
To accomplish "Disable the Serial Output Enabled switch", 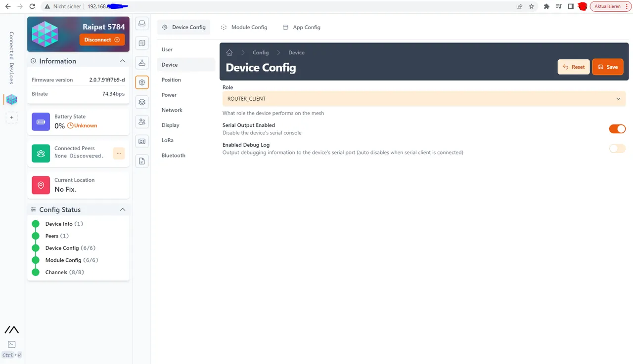I will [x=617, y=129].
